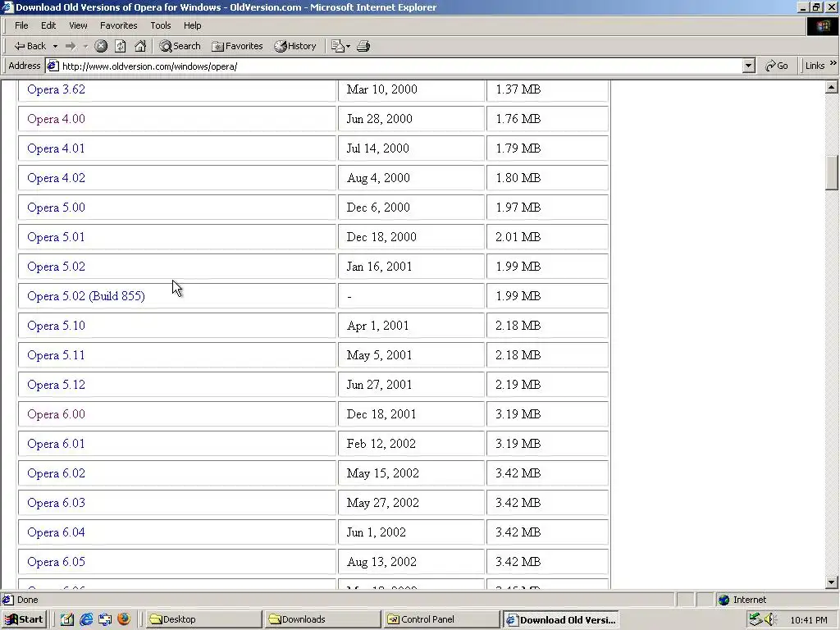Click the vertical scrollbar thumb
The height and width of the screenshot is (630, 840).
pos(832,172)
